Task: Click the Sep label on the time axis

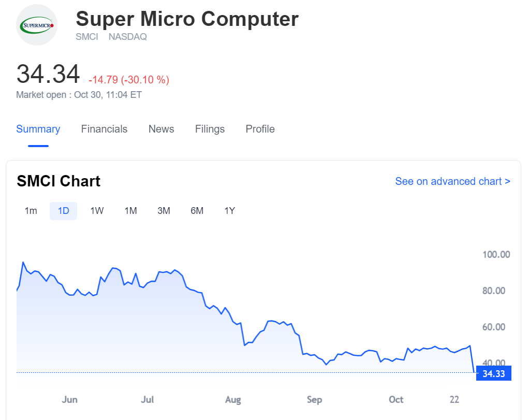Action: (314, 400)
